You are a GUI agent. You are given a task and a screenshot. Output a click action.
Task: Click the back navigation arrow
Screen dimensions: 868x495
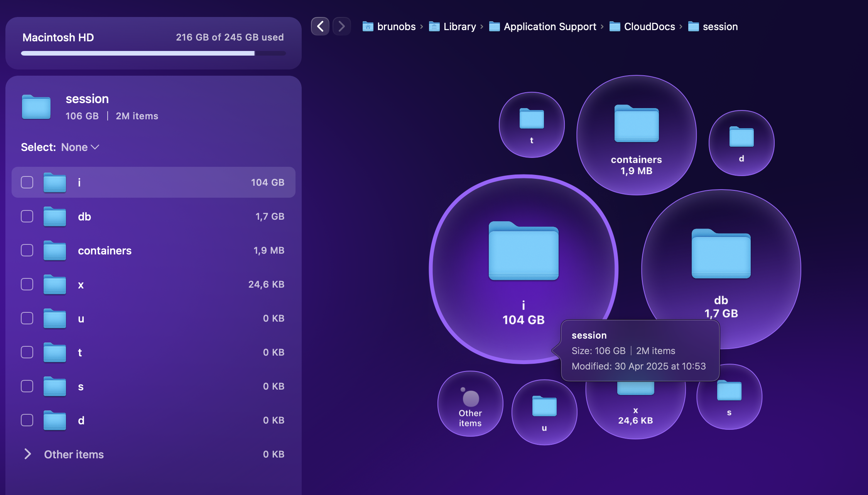coord(320,26)
